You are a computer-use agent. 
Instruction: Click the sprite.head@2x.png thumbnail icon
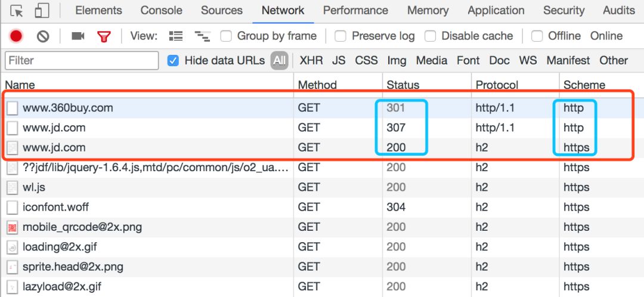pos(13,267)
